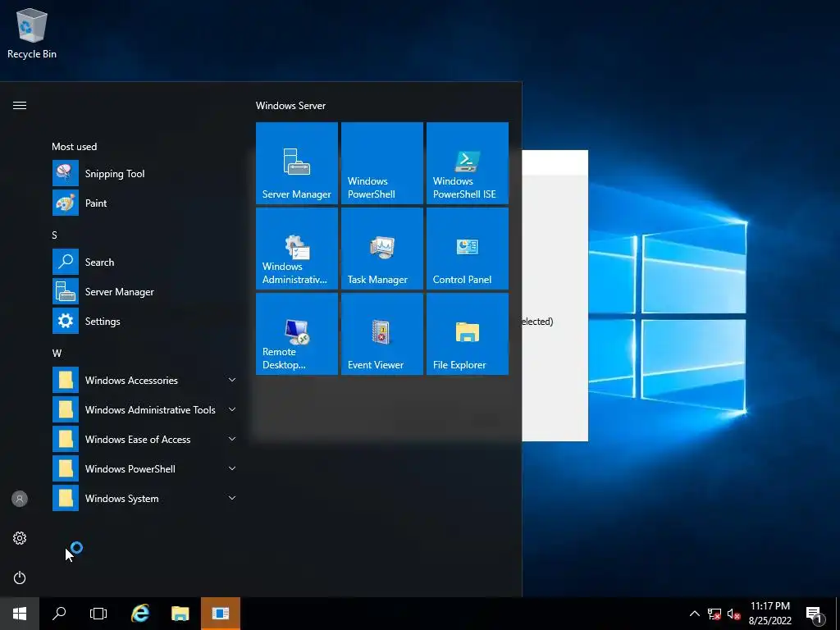Launch Paint from Most used list
The image size is (840, 630).
click(144, 203)
